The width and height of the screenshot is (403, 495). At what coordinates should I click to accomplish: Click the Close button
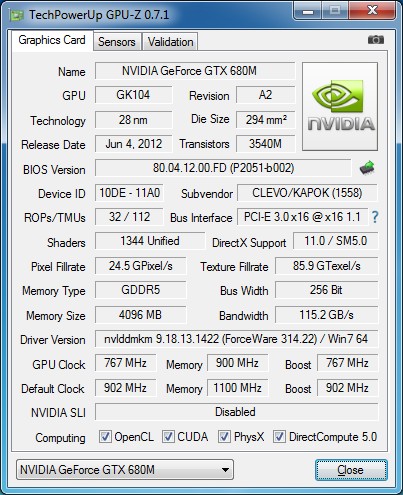(351, 470)
